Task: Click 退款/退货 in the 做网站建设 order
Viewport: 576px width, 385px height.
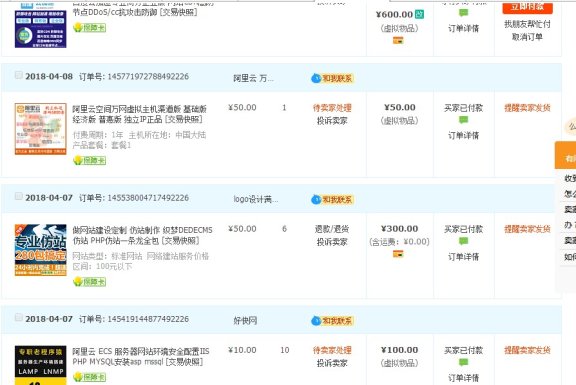Action: click(332, 229)
